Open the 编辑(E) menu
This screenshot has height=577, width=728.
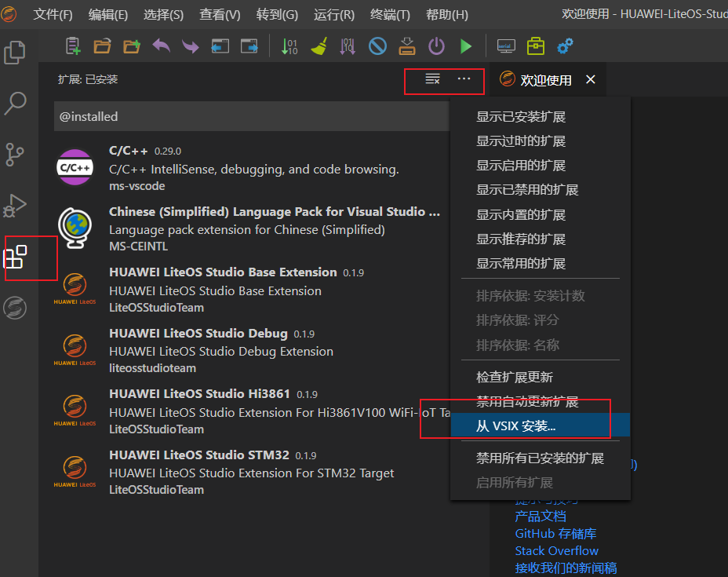pos(108,15)
